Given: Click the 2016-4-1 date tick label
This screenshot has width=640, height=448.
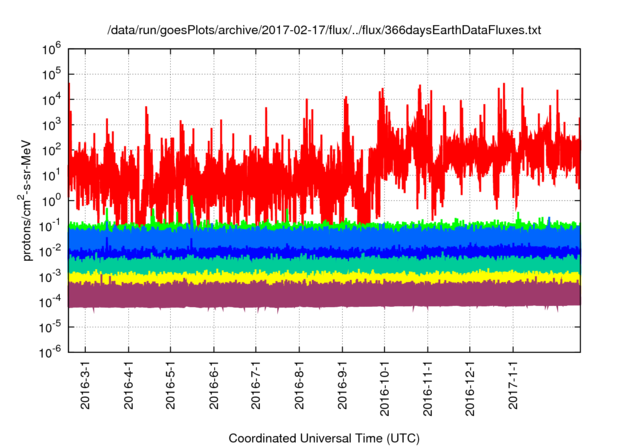Looking at the screenshot, I should pyautogui.click(x=129, y=385).
